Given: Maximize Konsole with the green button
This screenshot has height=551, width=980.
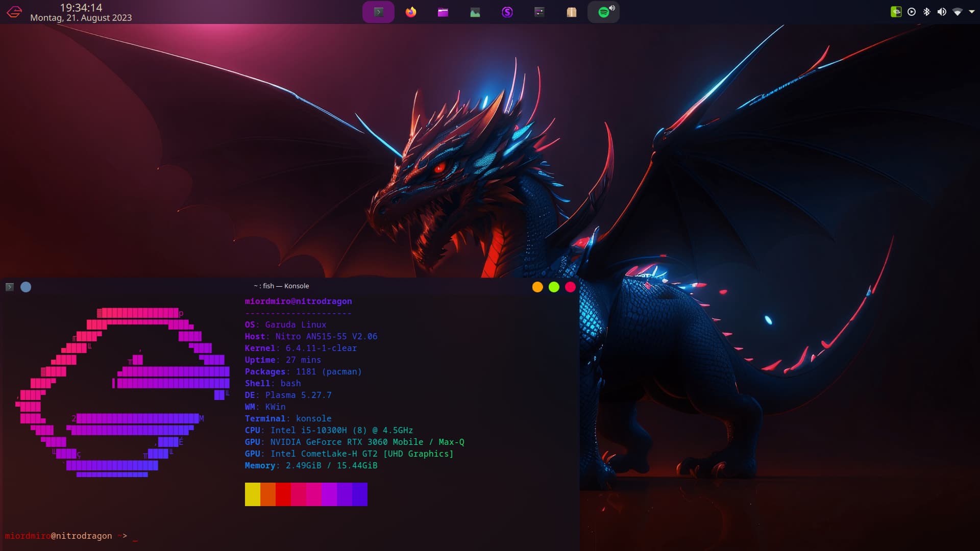Looking at the screenshot, I should [554, 287].
